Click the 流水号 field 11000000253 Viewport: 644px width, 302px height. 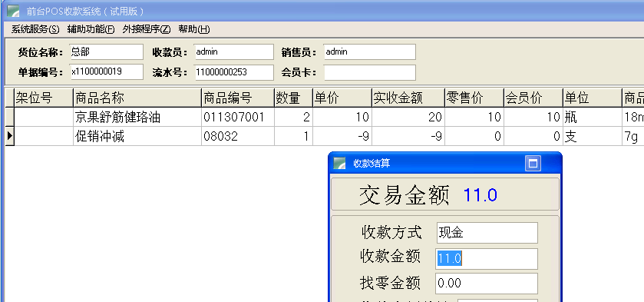(x=234, y=72)
